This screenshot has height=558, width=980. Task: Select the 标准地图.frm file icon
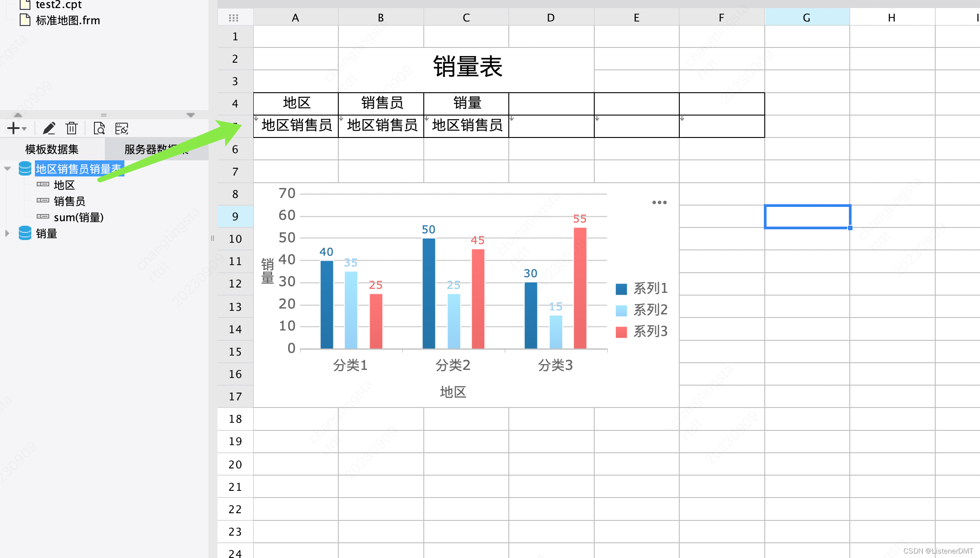(25, 20)
